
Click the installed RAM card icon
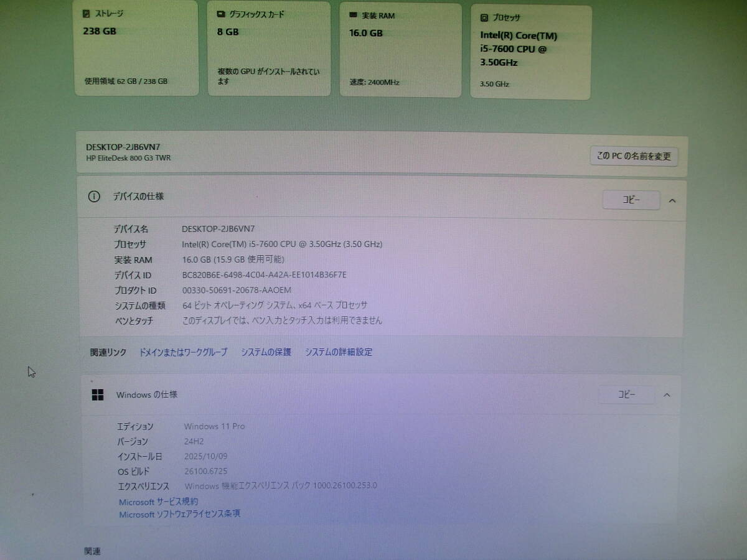point(353,15)
